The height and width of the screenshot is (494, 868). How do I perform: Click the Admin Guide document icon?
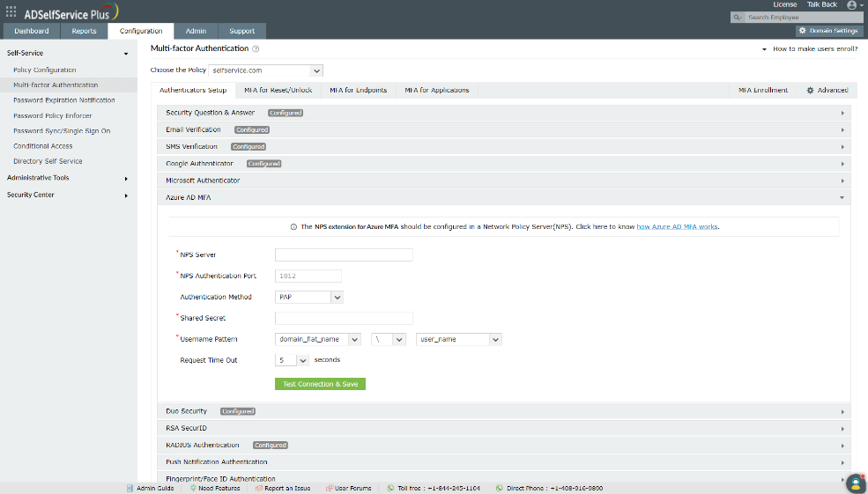130,488
